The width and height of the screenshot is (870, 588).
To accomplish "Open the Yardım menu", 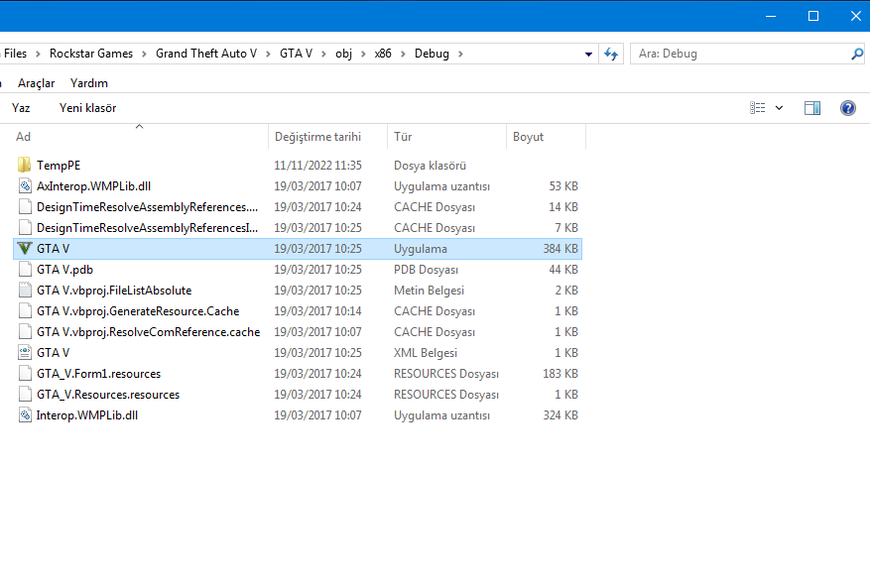I will pyautogui.click(x=89, y=83).
